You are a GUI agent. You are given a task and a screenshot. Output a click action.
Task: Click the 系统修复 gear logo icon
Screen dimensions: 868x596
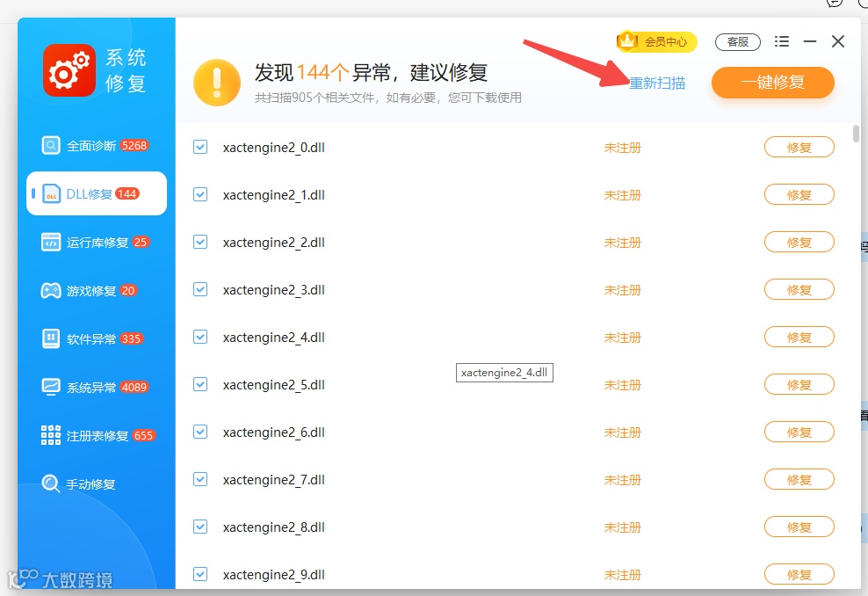(x=69, y=70)
